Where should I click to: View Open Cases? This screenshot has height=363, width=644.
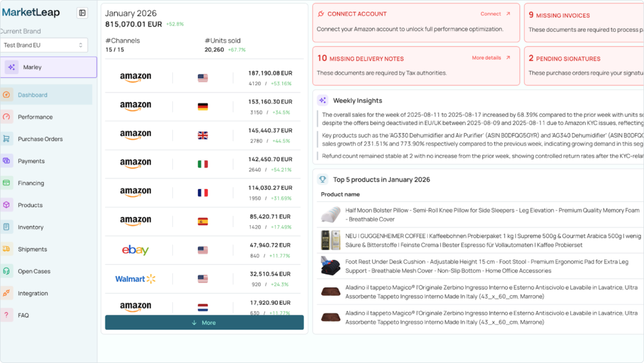point(34,271)
